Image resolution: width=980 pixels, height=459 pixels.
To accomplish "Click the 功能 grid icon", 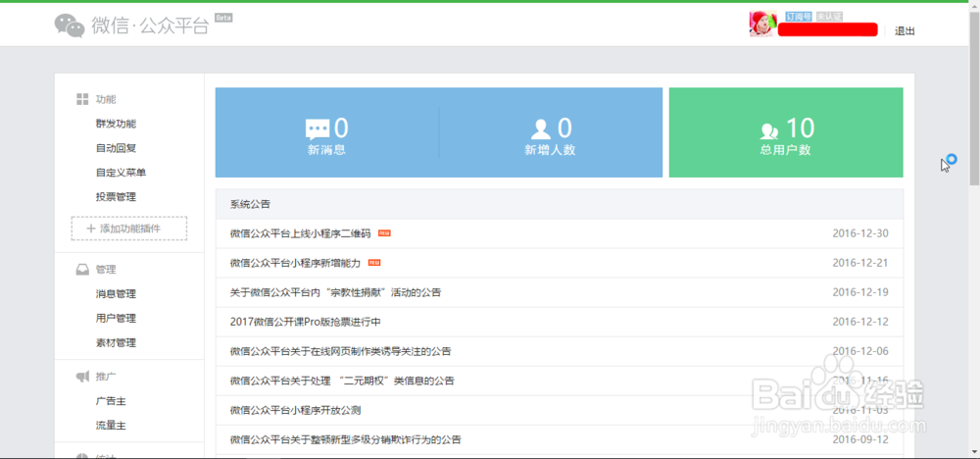I will point(82,99).
